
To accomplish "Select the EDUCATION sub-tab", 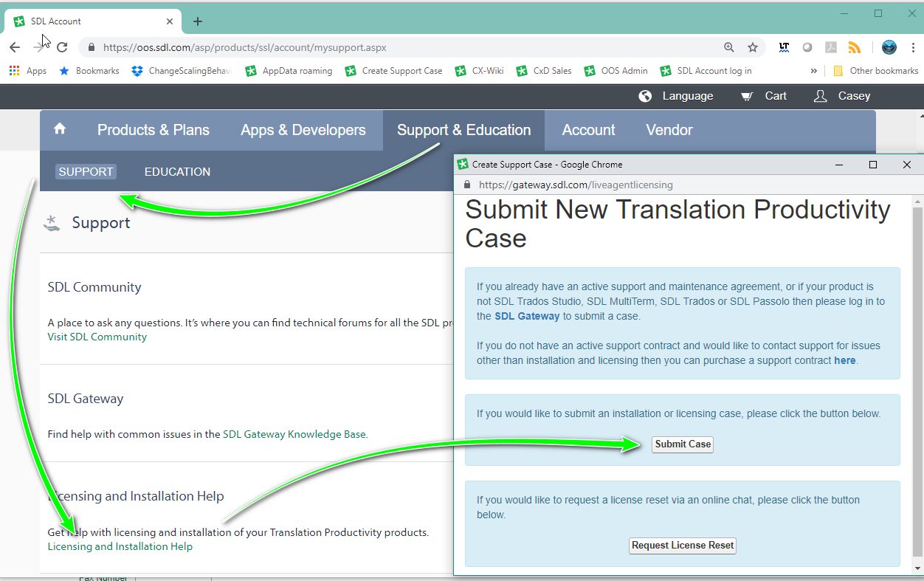I will click(177, 171).
